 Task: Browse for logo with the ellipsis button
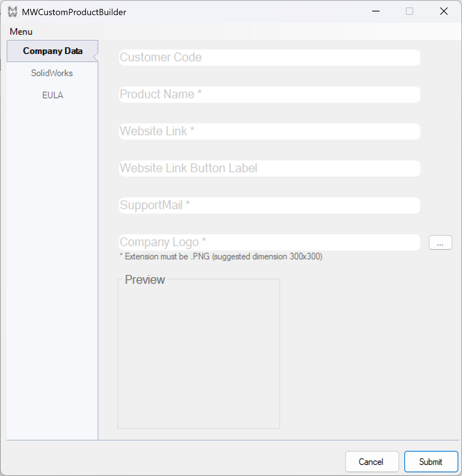[x=440, y=242]
